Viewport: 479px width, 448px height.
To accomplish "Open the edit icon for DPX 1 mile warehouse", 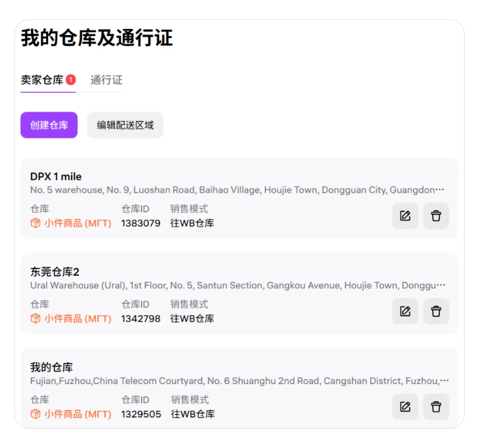I will click(x=405, y=216).
